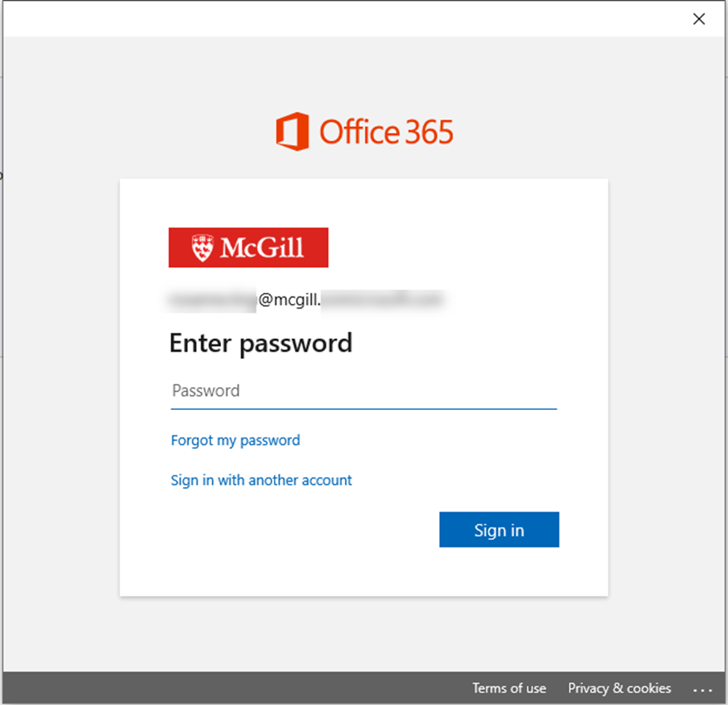728x705 pixels.
Task: Click the dark footer bar
Action: pyautogui.click(x=224, y=688)
